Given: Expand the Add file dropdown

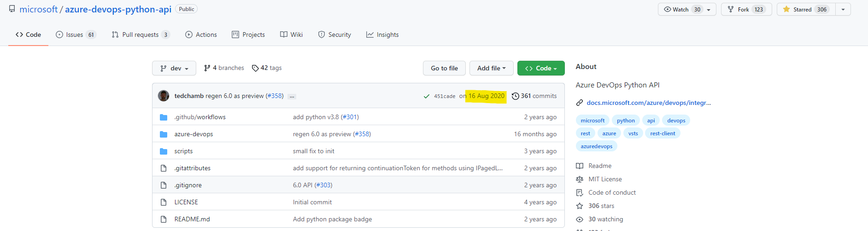Looking at the screenshot, I should point(491,68).
